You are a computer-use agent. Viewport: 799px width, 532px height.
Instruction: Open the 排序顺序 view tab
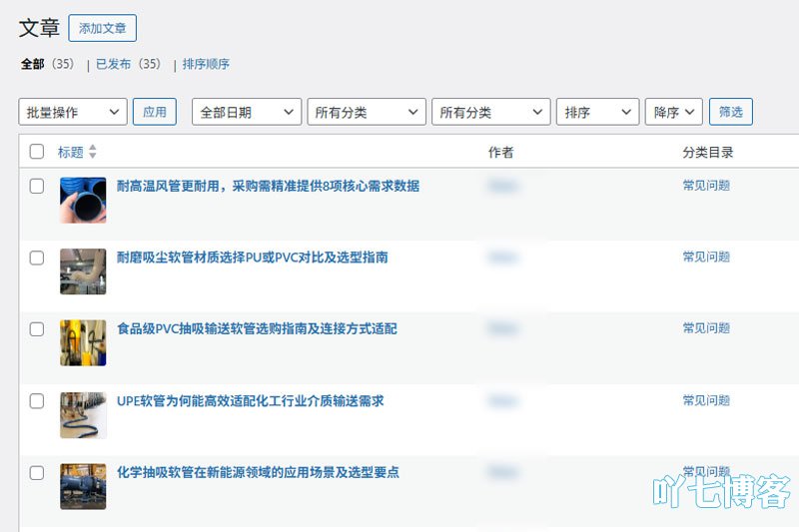(206, 64)
